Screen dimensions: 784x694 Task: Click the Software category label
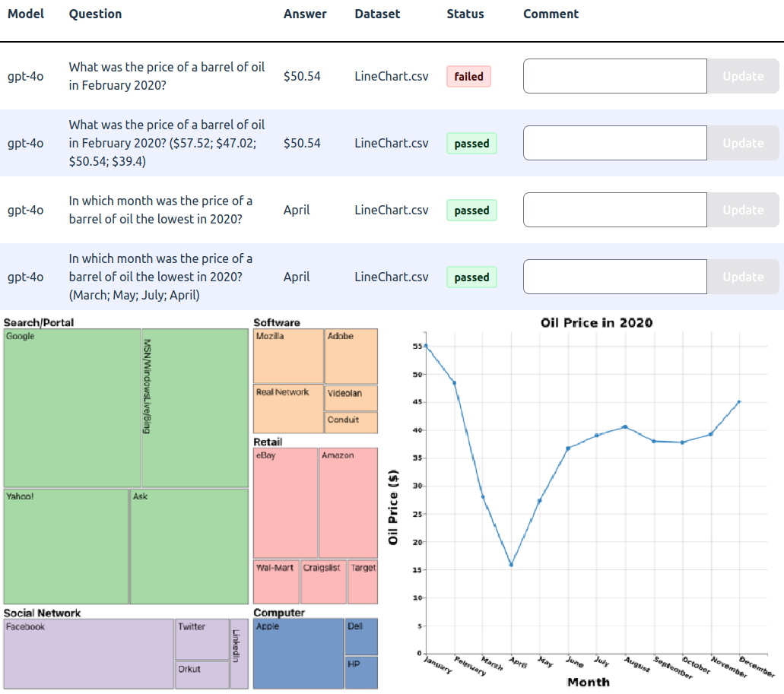(x=277, y=322)
